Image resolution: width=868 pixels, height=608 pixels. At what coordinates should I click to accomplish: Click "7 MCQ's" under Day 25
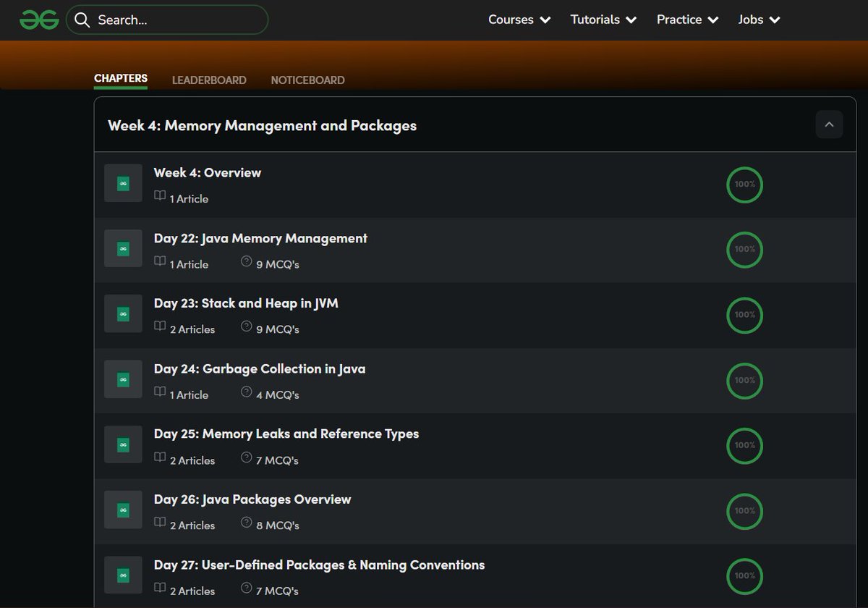tap(278, 460)
